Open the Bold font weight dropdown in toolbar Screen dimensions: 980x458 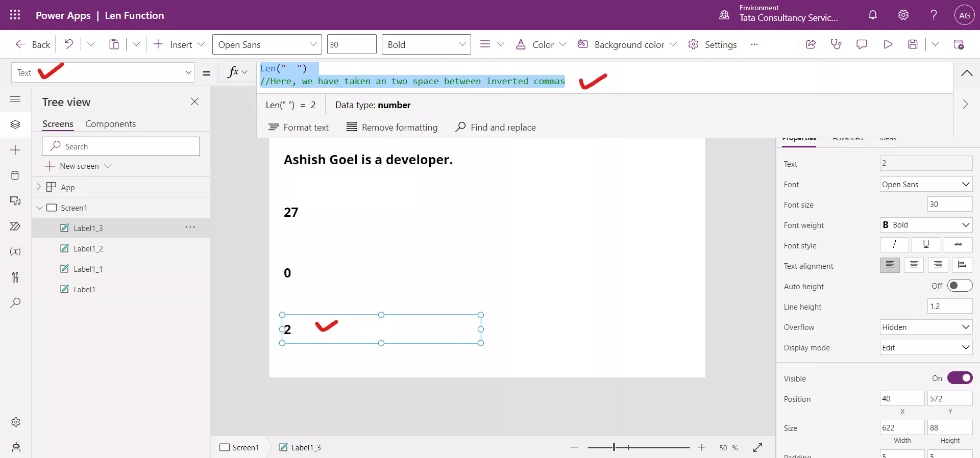coord(426,44)
